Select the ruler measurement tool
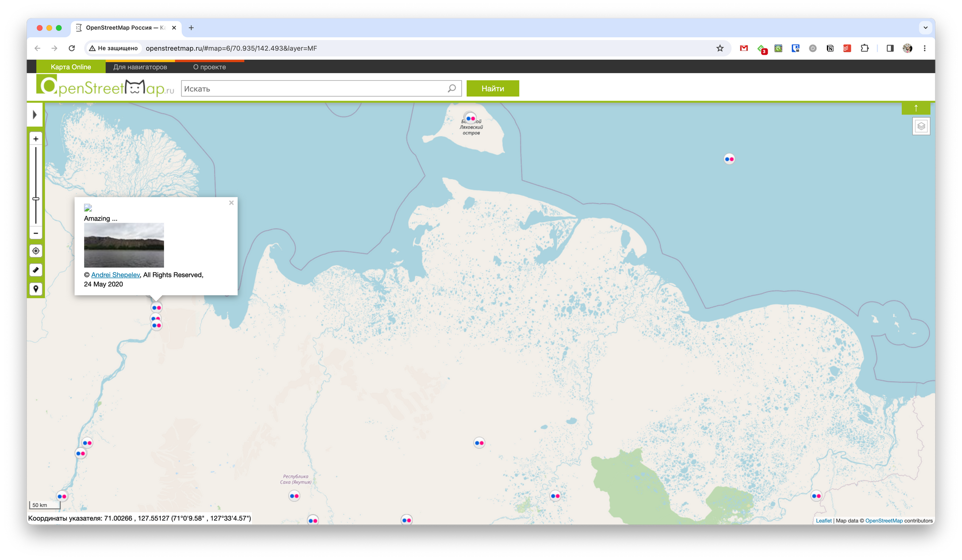This screenshot has width=962, height=560. point(36,270)
